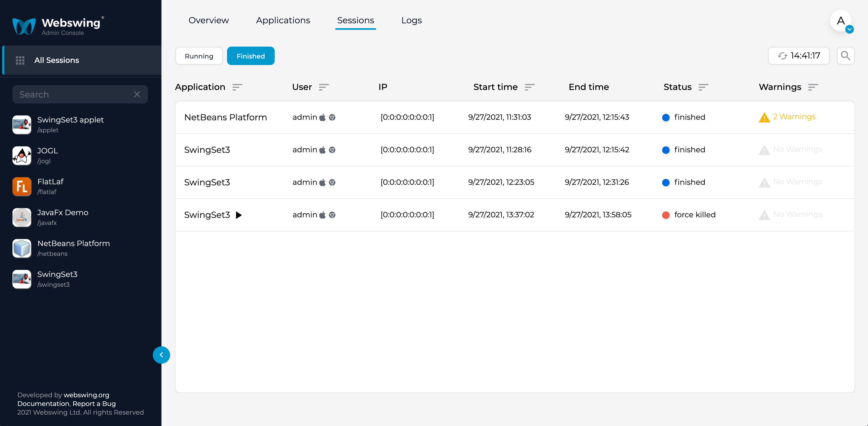Click the Apple icon in the 12:23:05 session row
This screenshot has height=426, width=868.
322,182
